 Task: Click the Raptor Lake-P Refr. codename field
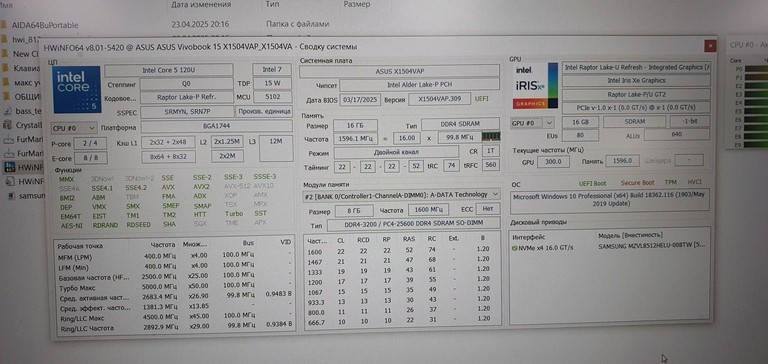pyautogui.click(x=187, y=97)
